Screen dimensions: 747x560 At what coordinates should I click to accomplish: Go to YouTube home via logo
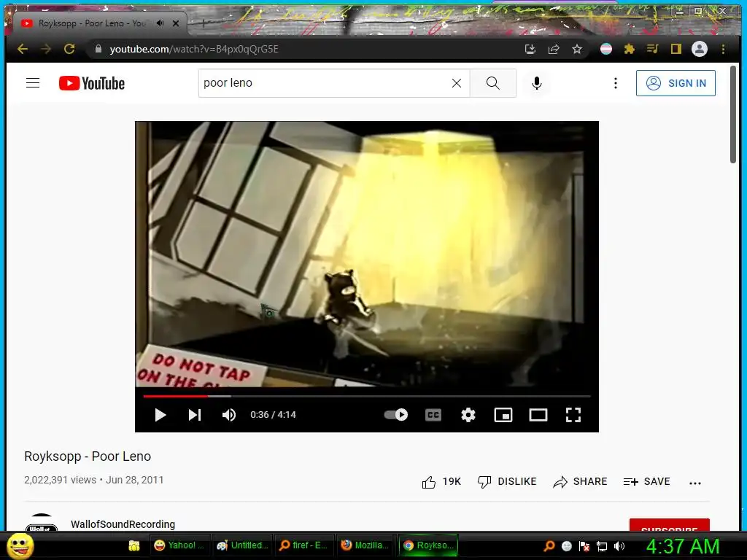click(x=92, y=83)
